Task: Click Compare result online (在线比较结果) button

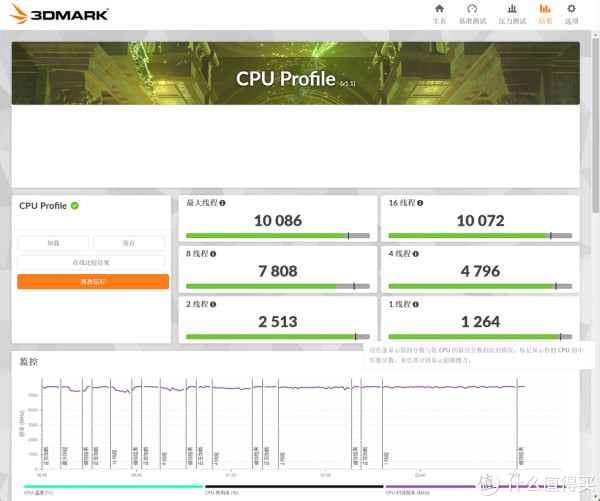Action: 91,263
